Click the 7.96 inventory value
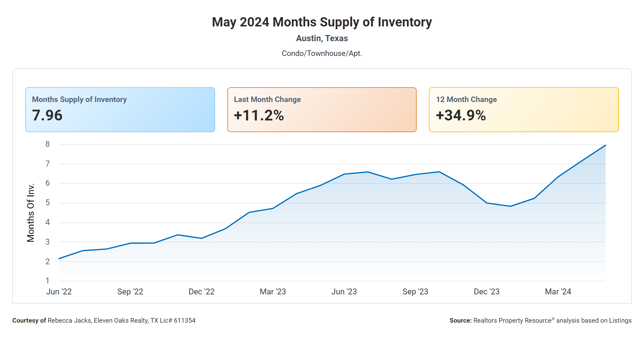 tap(47, 116)
